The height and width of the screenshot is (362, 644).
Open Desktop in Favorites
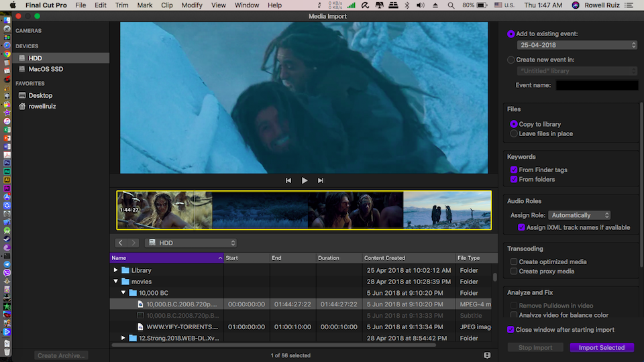[x=40, y=95]
